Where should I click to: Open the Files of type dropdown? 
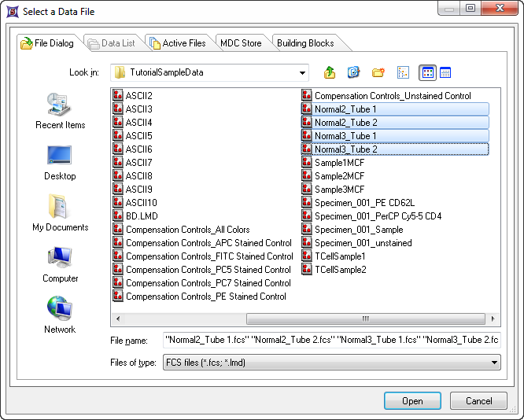tap(494, 363)
